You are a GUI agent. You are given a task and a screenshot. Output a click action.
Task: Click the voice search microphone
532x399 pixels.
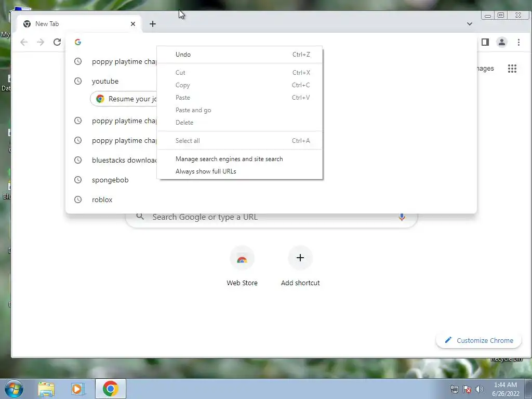tap(402, 217)
